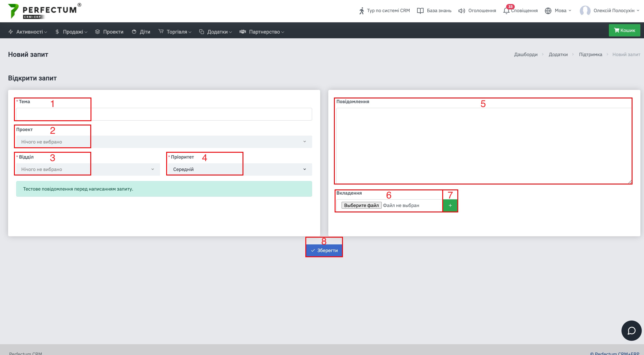Screen dimensions: 644x355
Task: Click the Выберите файл button
Action: 361,205
